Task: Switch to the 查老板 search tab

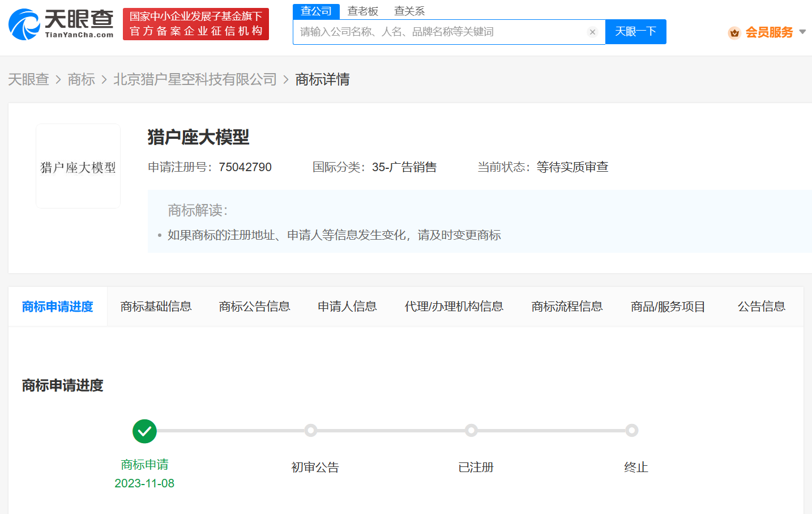Action: 362,11
